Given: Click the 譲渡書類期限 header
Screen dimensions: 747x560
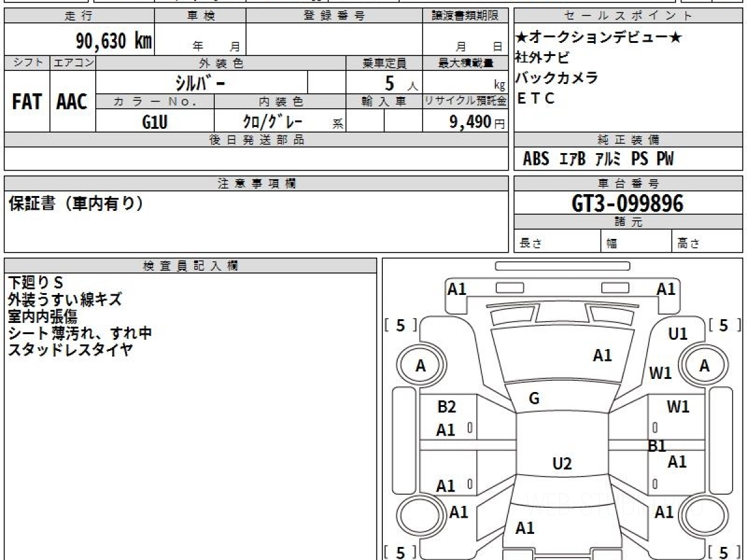Looking at the screenshot, I should (x=465, y=16).
